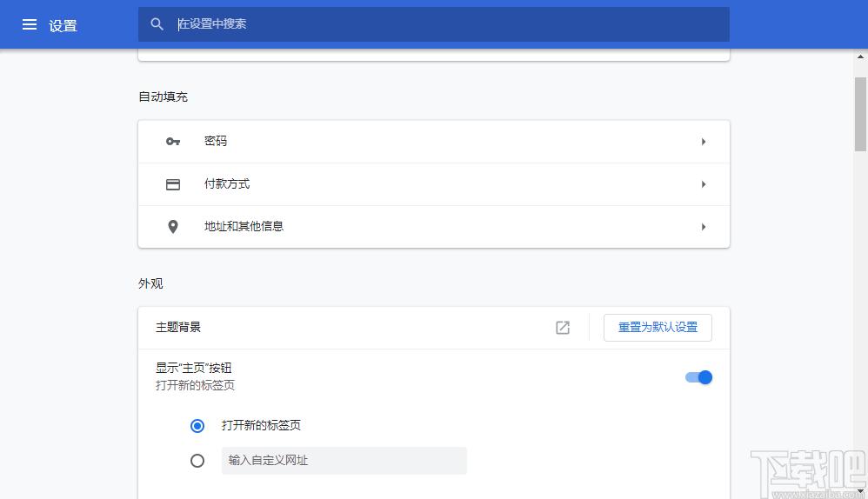Open the hamburger main menu
Image resolution: width=868 pixels, height=499 pixels.
tap(30, 24)
